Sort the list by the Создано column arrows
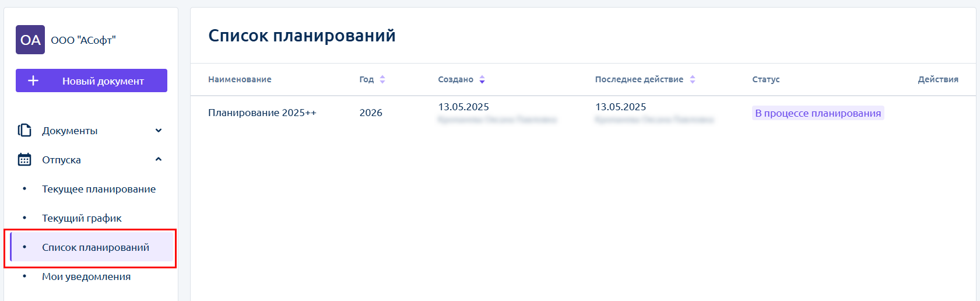Viewport: 980px width, 301px height. coord(482,79)
